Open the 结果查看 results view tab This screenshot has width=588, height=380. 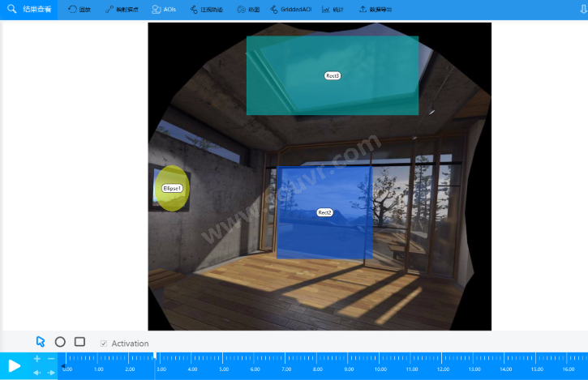[x=29, y=10]
